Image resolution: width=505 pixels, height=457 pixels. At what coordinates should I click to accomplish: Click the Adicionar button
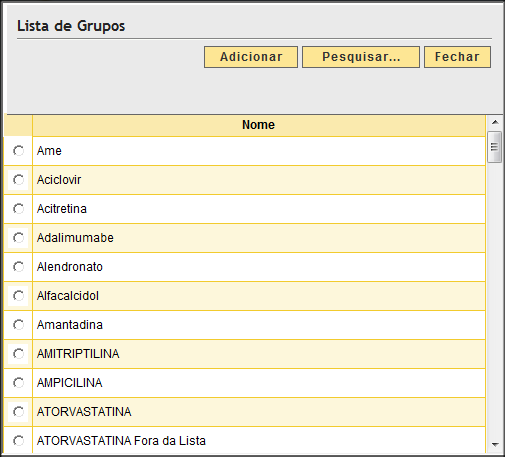pyautogui.click(x=251, y=57)
